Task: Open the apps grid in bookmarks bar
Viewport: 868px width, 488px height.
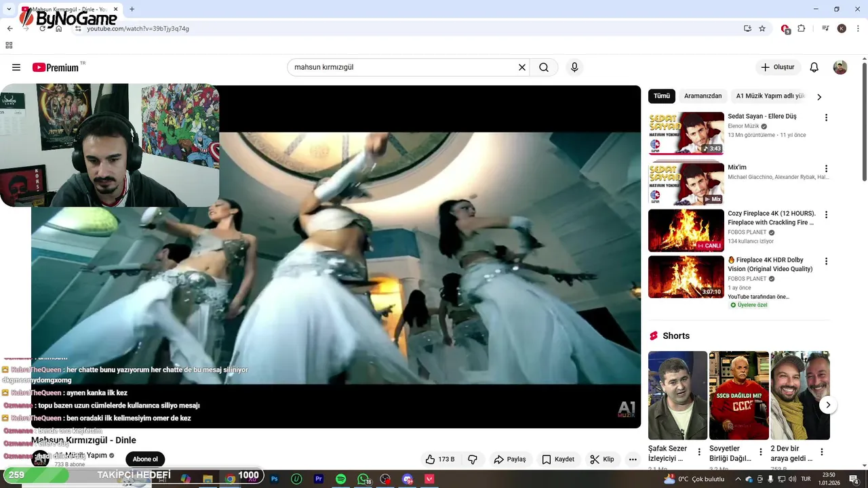Action: click(x=9, y=45)
